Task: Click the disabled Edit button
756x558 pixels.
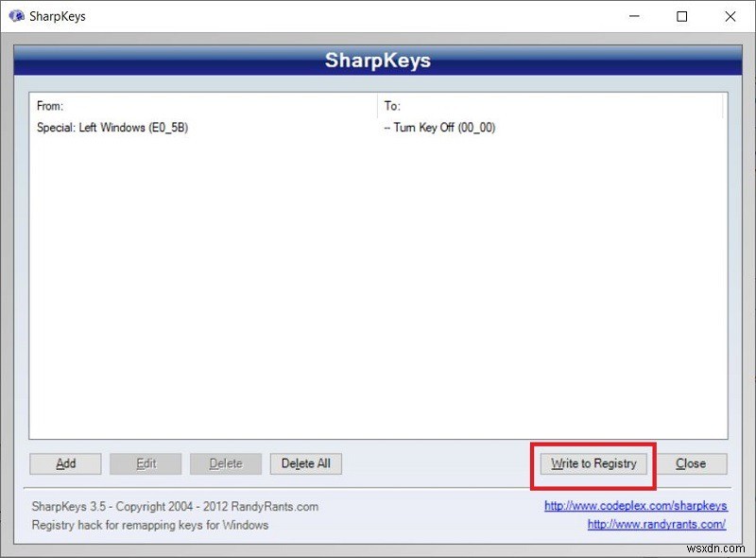Action: [145, 463]
